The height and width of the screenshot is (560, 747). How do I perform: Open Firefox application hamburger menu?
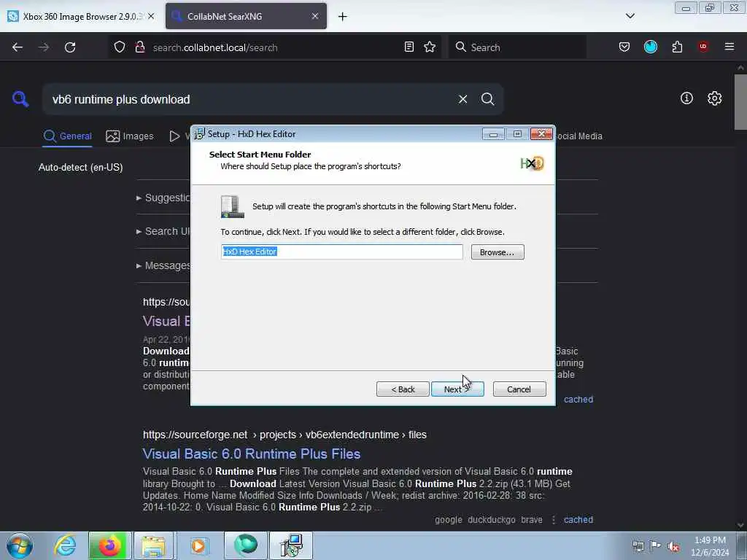point(729,47)
